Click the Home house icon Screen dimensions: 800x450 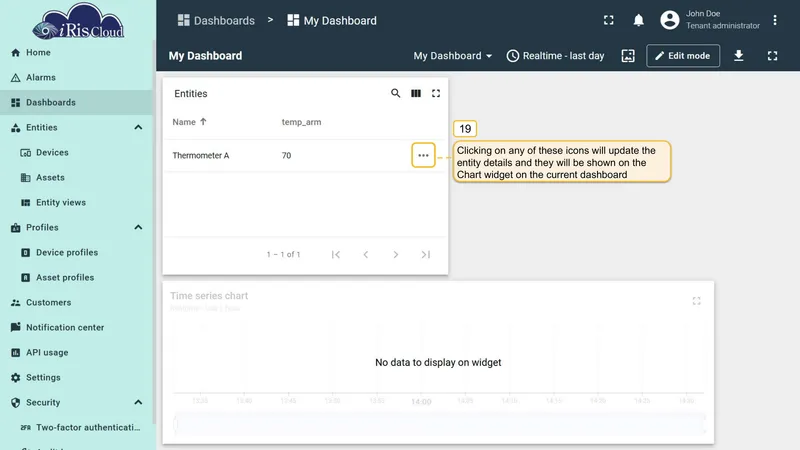15,53
